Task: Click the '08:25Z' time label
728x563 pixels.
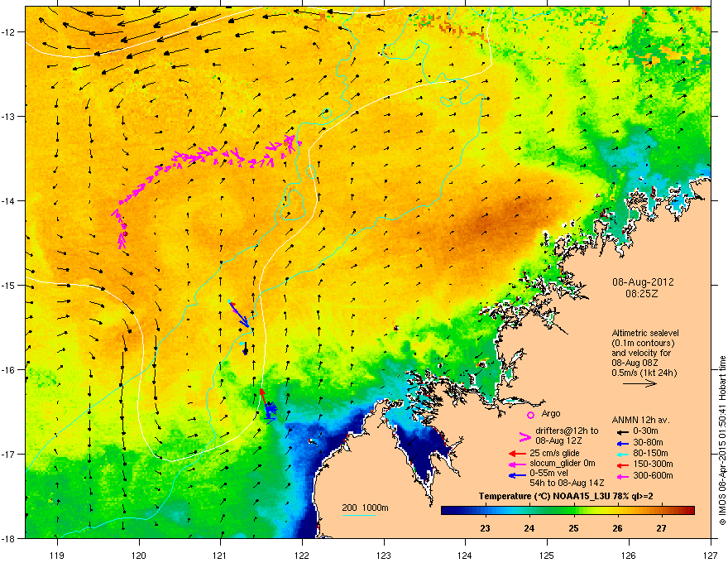Action: click(x=642, y=294)
